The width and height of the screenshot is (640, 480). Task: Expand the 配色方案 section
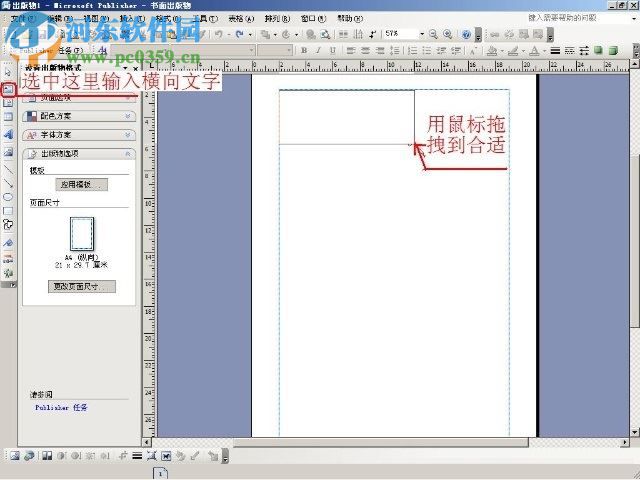79,116
